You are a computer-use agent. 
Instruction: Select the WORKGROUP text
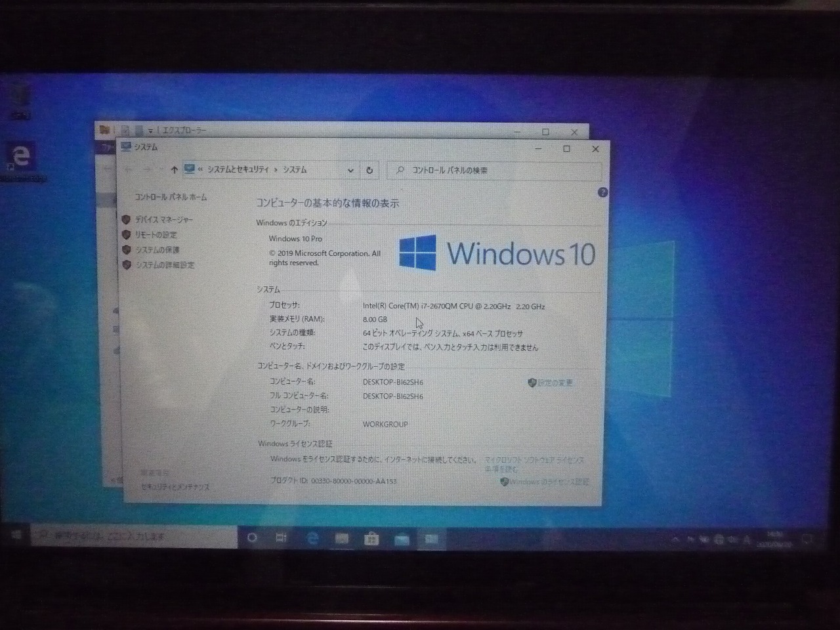pos(385,425)
